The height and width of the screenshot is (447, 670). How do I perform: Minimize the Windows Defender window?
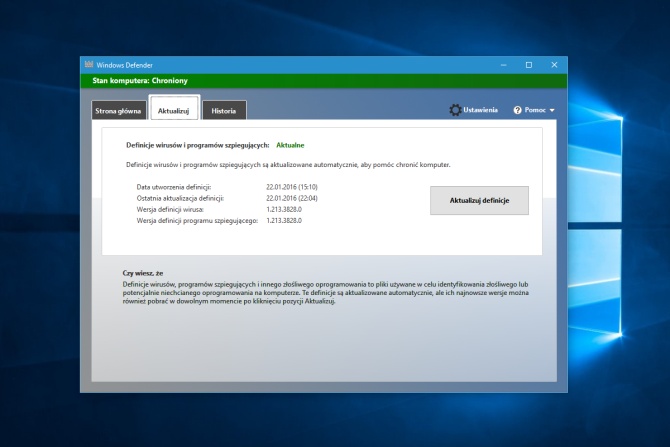(503, 65)
